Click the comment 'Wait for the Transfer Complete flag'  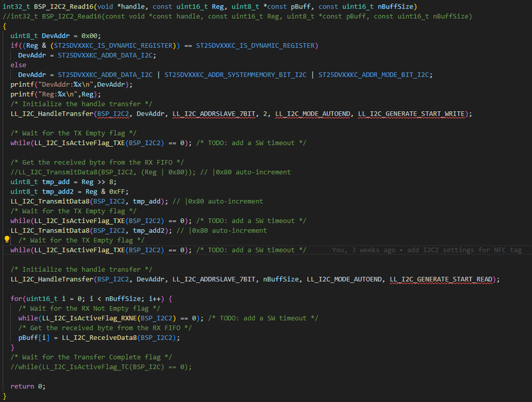91,357
